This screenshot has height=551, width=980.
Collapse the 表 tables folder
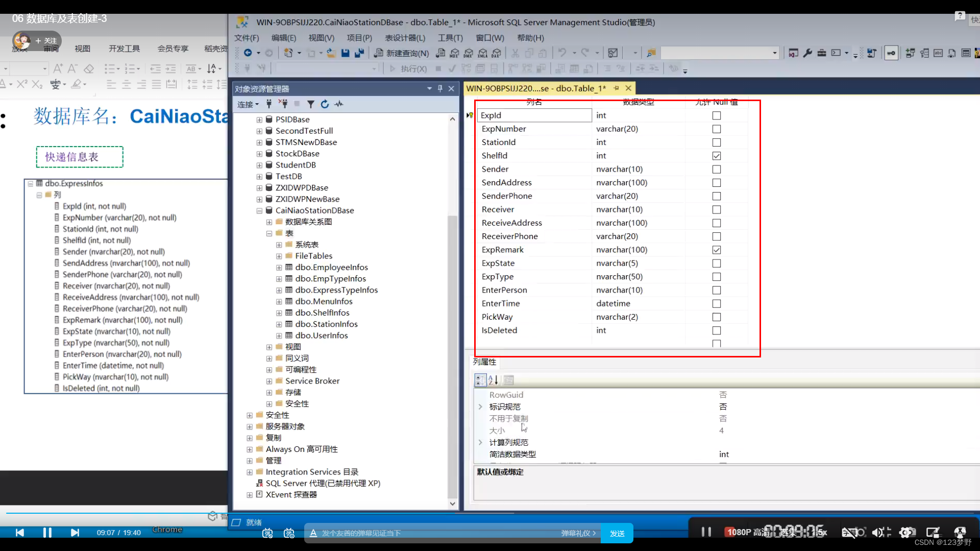click(x=269, y=233)
